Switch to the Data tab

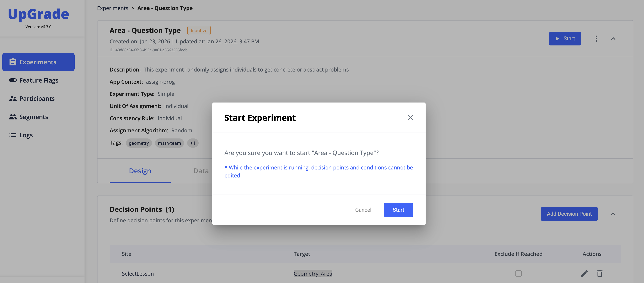pos(201,171)
